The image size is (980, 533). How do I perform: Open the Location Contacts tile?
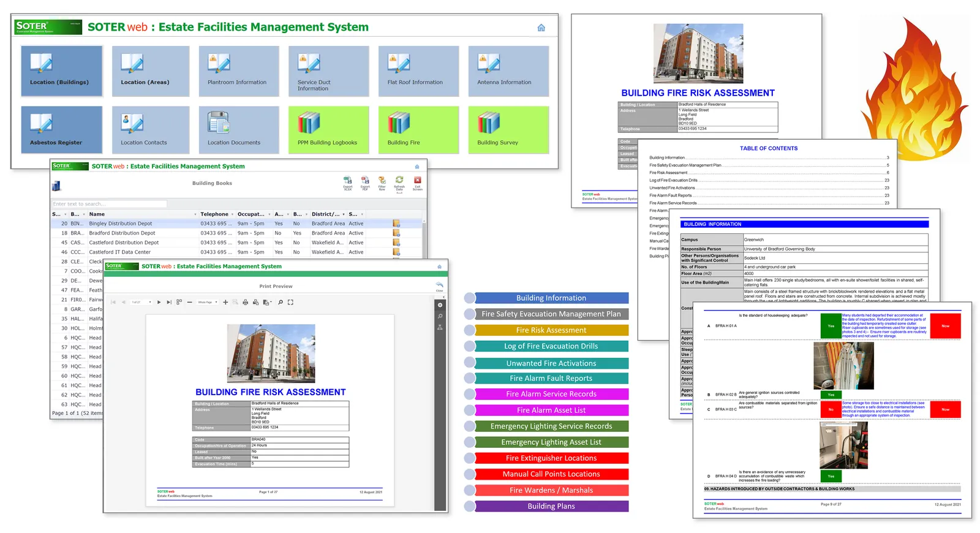pyautogui.click(x=151, y=130)
